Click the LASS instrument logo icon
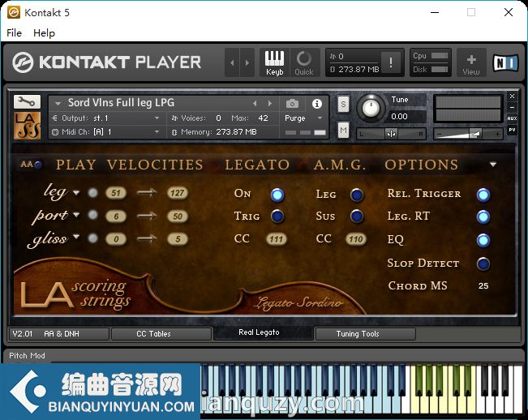Image resolution: width=528 pixels, height=420 pixels. tap(28, 125)
